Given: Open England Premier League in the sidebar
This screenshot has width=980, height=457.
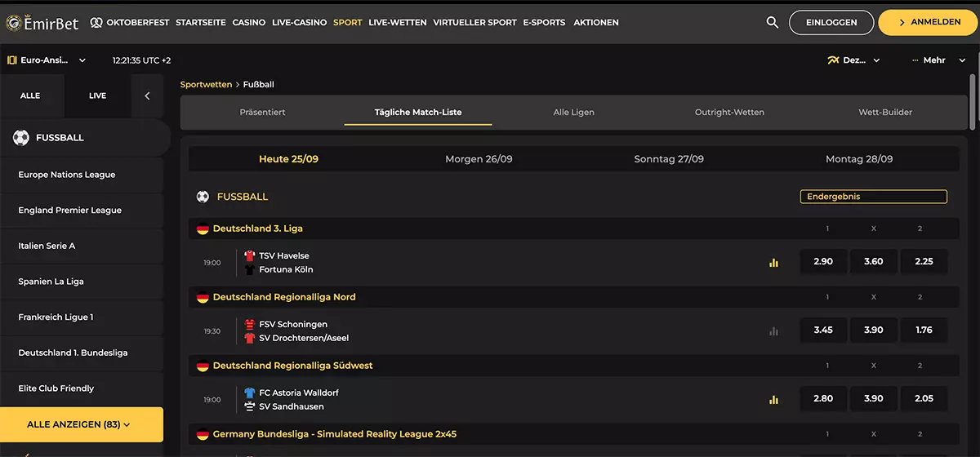Looking at the screenshot, I should [x=82, y=211].
